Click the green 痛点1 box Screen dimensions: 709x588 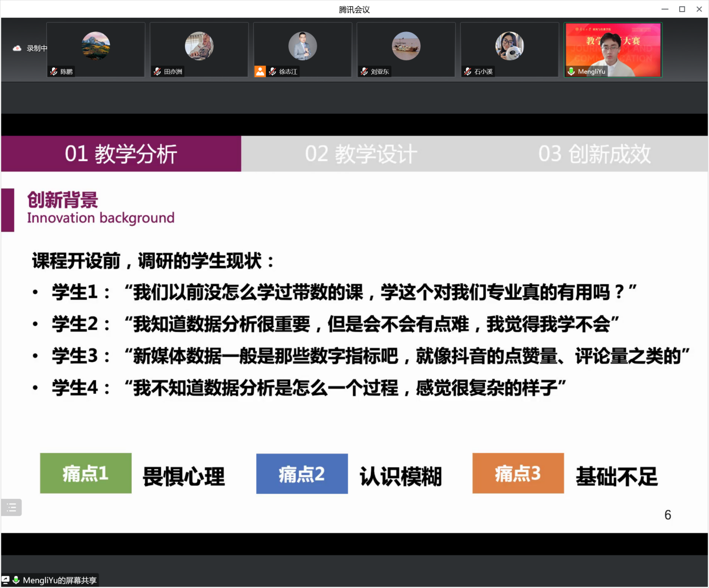(x=86, y=474)
